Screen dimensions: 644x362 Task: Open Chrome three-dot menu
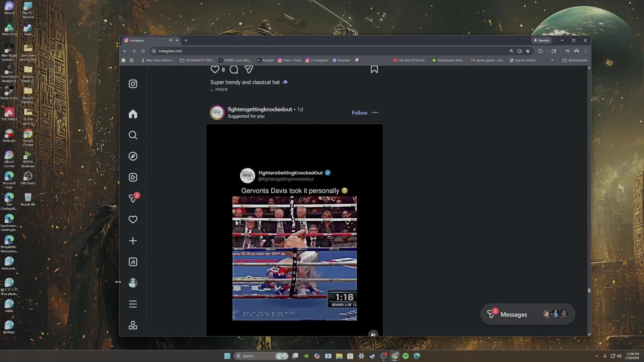coord(586,51)
